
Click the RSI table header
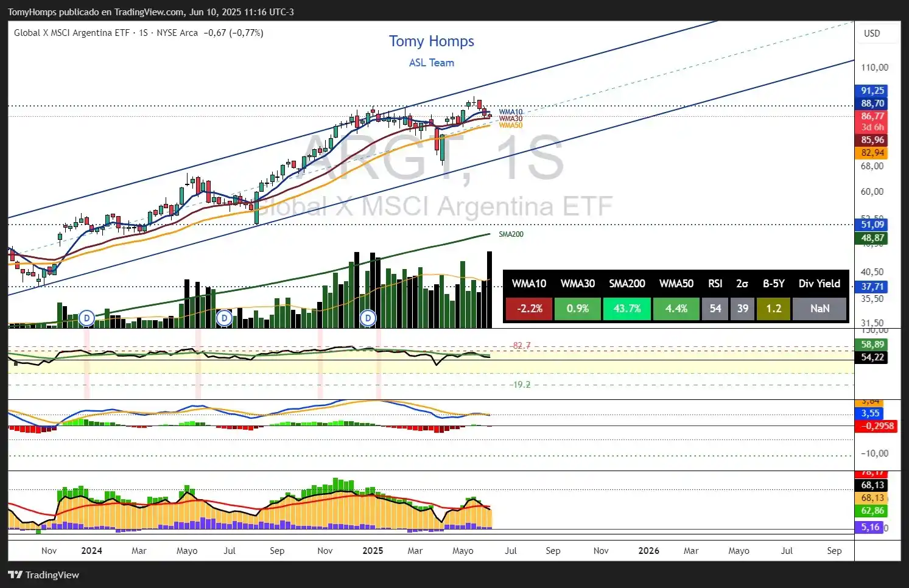coord(715,284)
